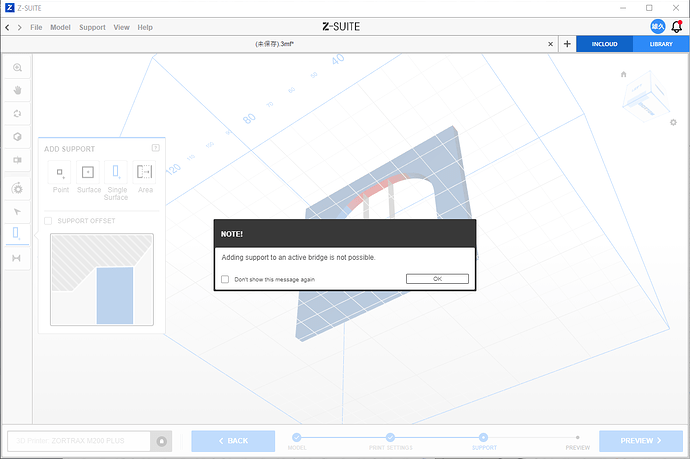
Task: Select the arrow pointer tool in sidebar
Action: click(17, 212)
